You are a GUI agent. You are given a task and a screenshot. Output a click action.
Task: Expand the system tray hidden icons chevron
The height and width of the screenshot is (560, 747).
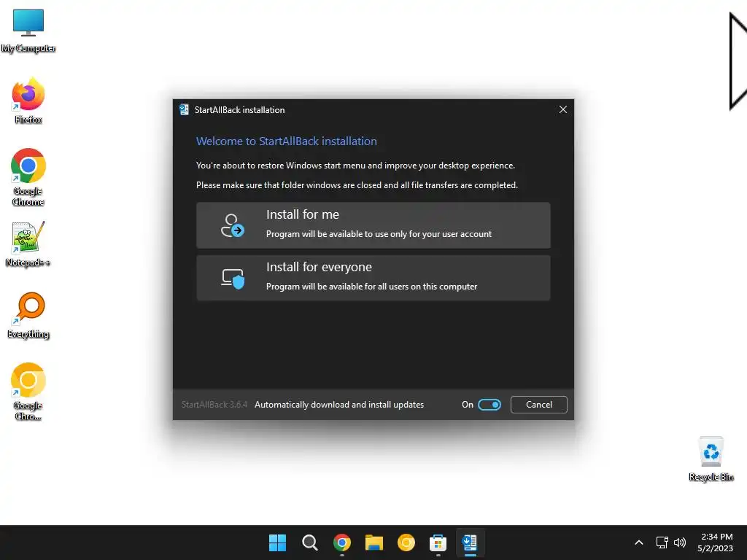point(639,542)
